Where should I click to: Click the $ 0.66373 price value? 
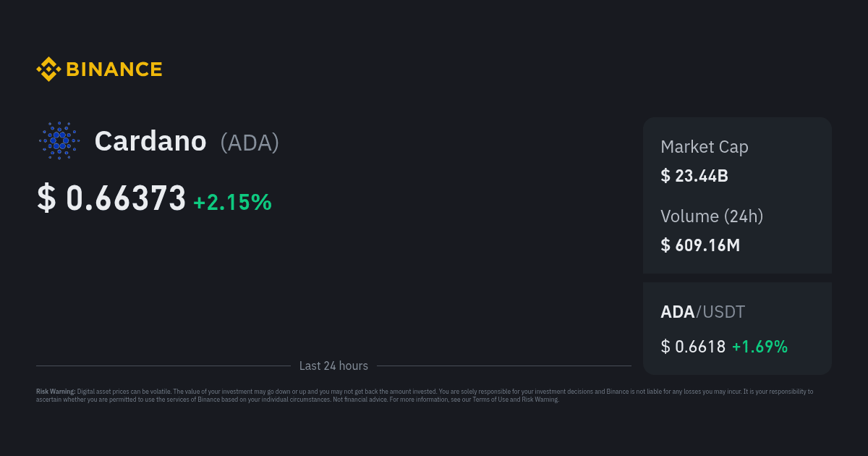pyautogui.click(x=111, y=199)
